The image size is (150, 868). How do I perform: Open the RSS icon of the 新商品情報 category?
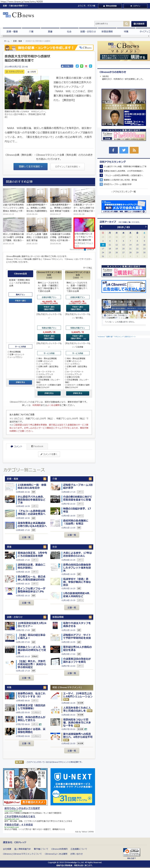click(90, 617)
